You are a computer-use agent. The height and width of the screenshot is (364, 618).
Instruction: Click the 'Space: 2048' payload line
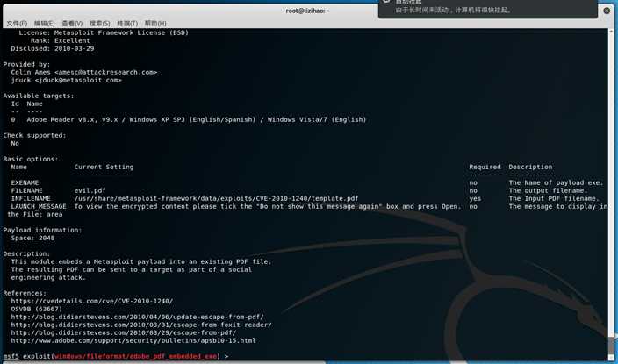(x=32, y=238)
